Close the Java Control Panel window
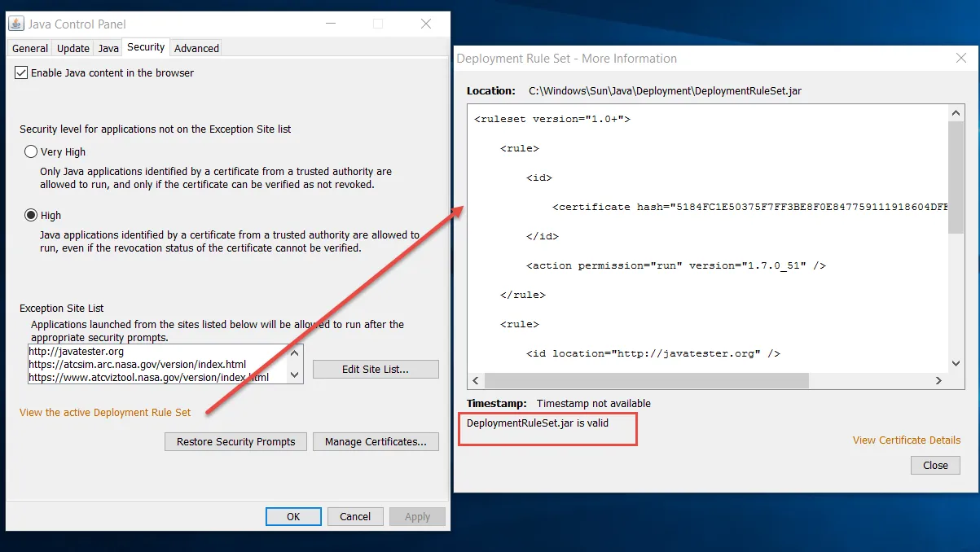This screenshot has height=552, width=980. 426,24
